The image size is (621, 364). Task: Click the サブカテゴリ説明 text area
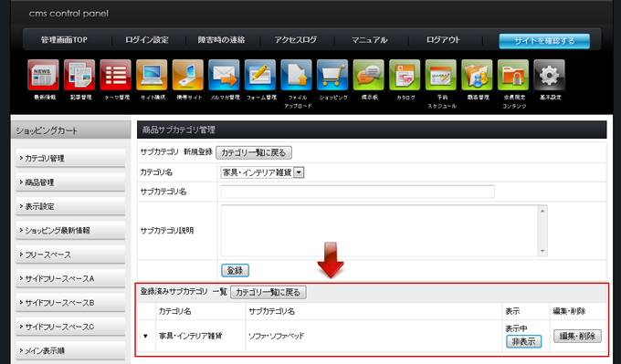point(379,231)
